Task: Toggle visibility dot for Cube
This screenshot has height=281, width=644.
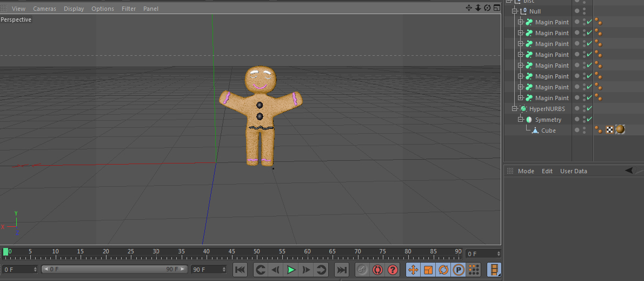Action: pos(577,130)
